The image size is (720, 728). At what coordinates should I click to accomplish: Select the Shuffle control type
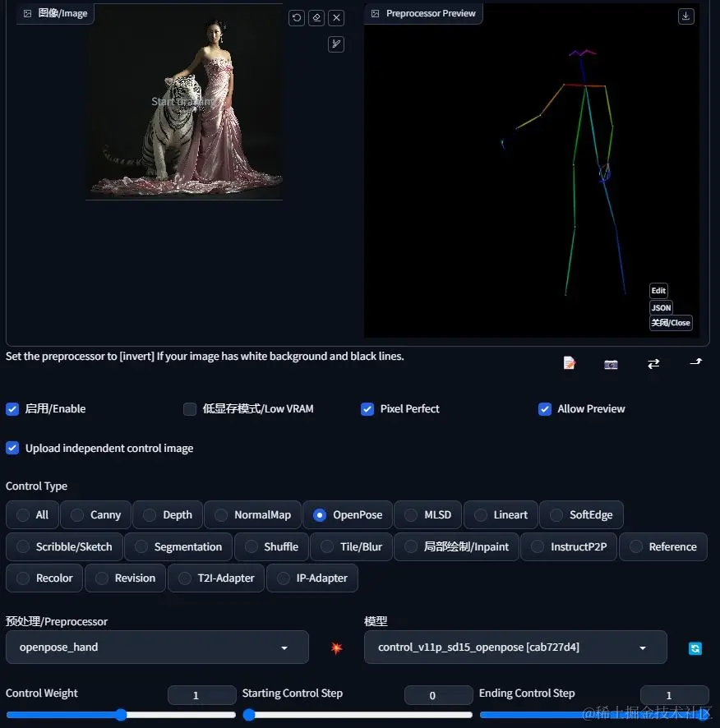click(x=272, y=547)
